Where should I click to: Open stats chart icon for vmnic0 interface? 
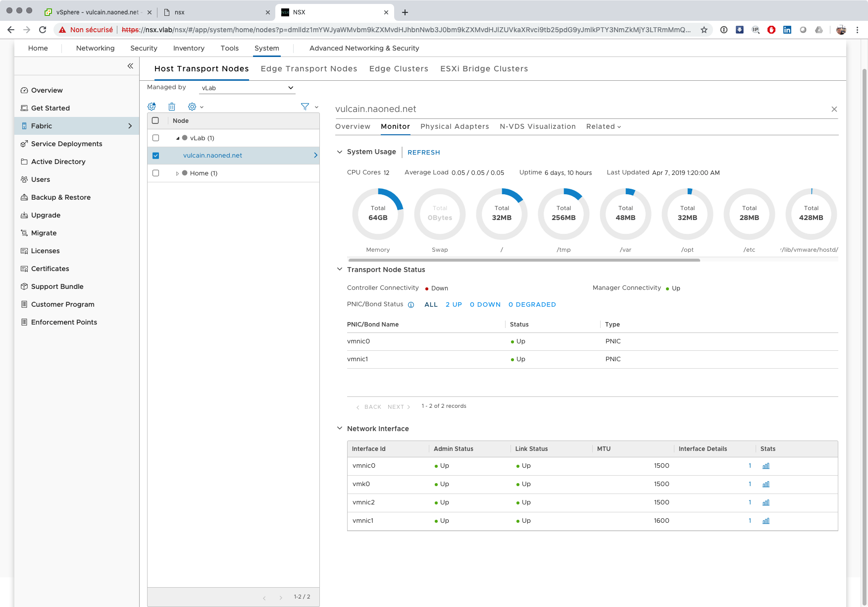pyautogui.click(x=766, y=466)
